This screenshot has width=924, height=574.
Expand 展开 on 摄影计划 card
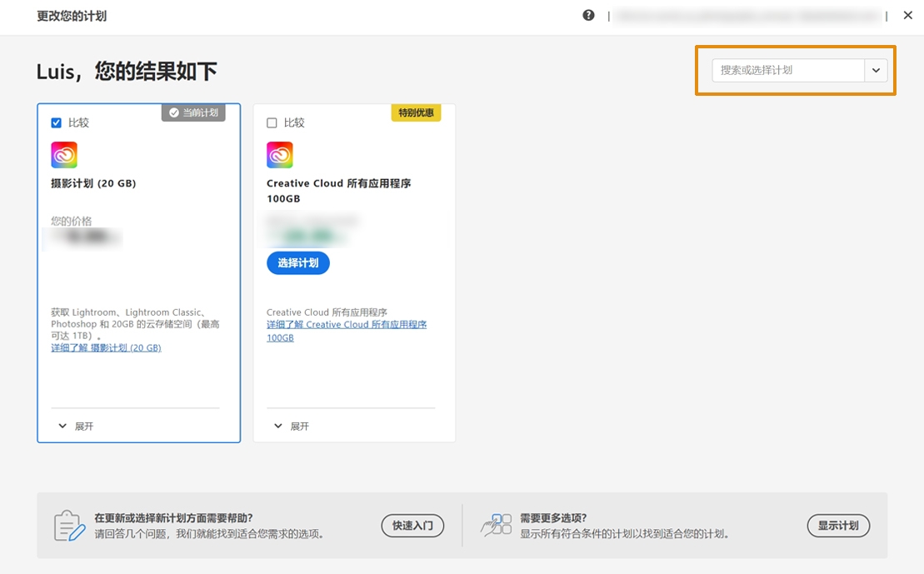76,426
